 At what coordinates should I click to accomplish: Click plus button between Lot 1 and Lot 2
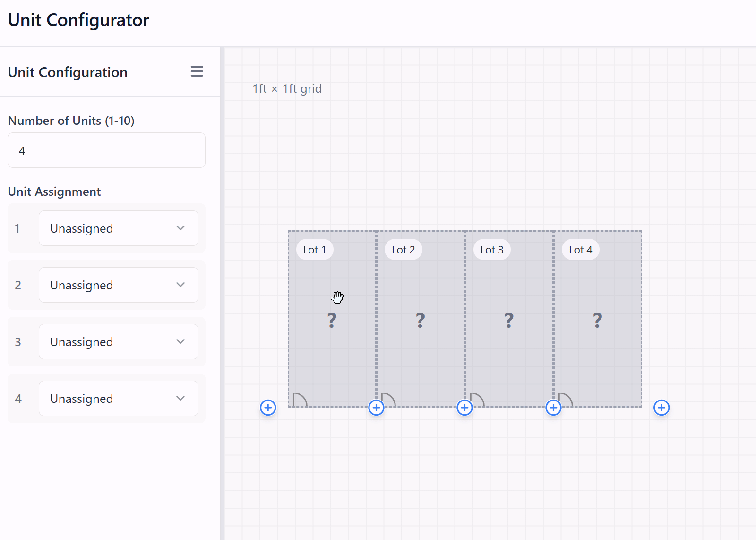376,407
